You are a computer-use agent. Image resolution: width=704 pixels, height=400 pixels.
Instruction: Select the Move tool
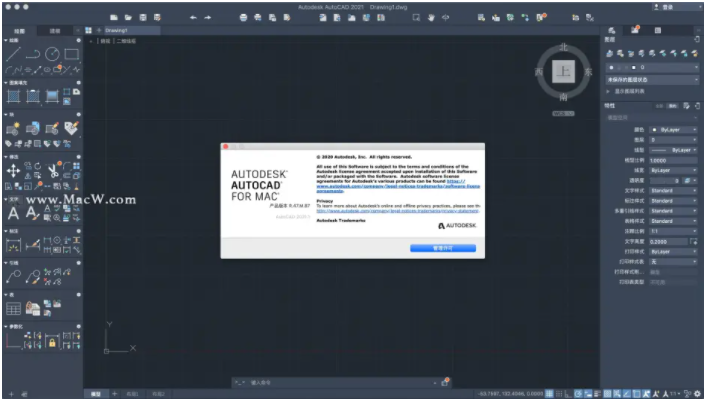pyautogui.click(x=13, y=171)
